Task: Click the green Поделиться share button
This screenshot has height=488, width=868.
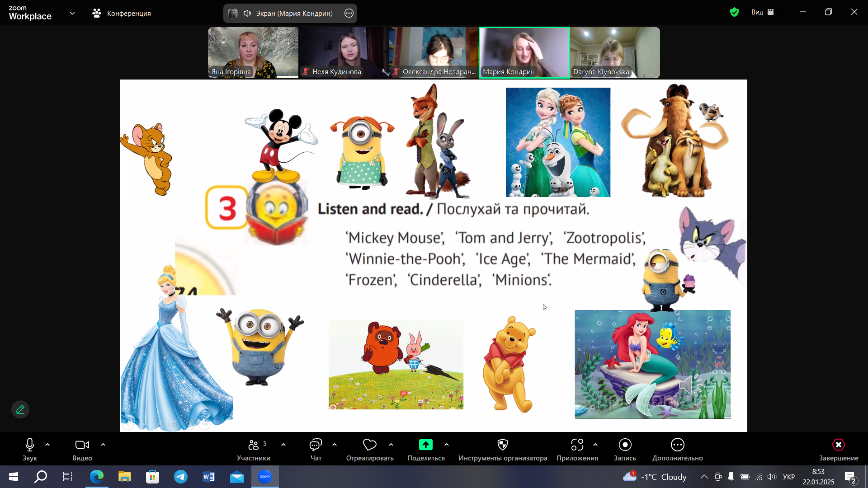Action: (x=426, y=450)
